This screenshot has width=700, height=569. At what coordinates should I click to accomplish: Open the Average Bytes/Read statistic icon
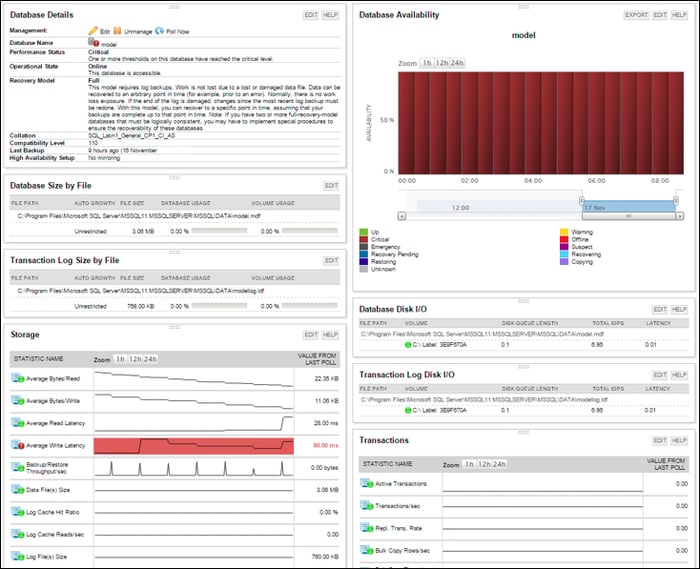17,378
